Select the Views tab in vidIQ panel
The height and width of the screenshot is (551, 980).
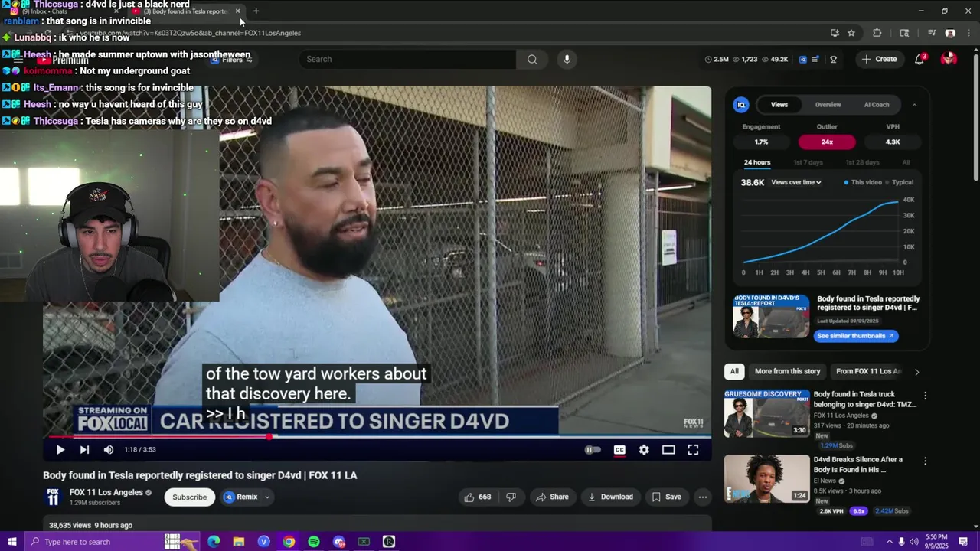[x=779, y=105]
